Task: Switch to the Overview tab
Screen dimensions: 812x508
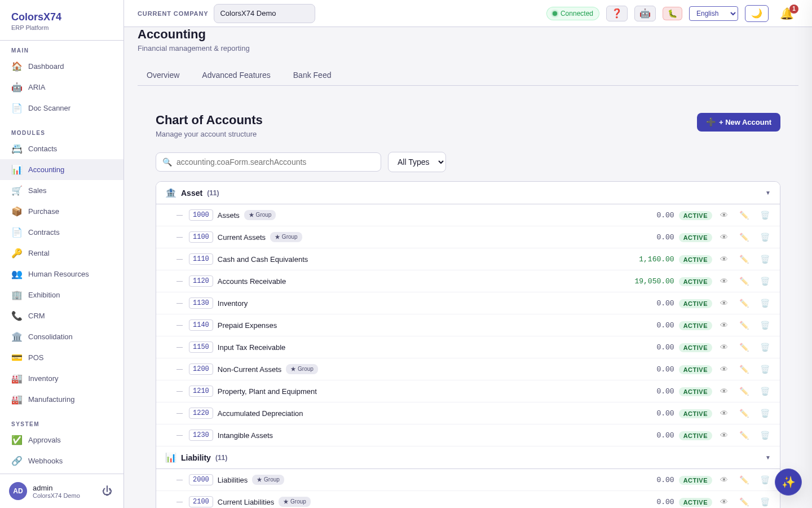Action: (163, 75)
